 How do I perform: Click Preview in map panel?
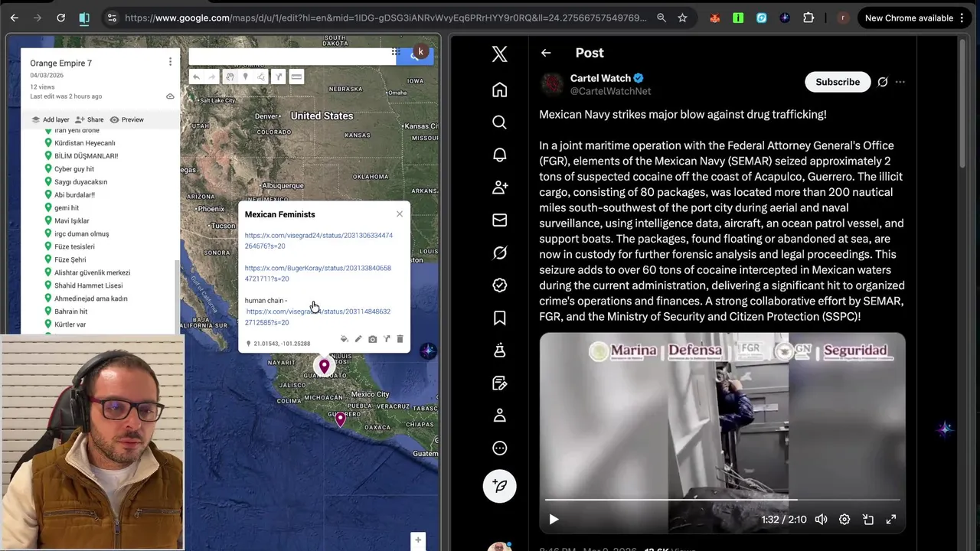coord(126,119)
